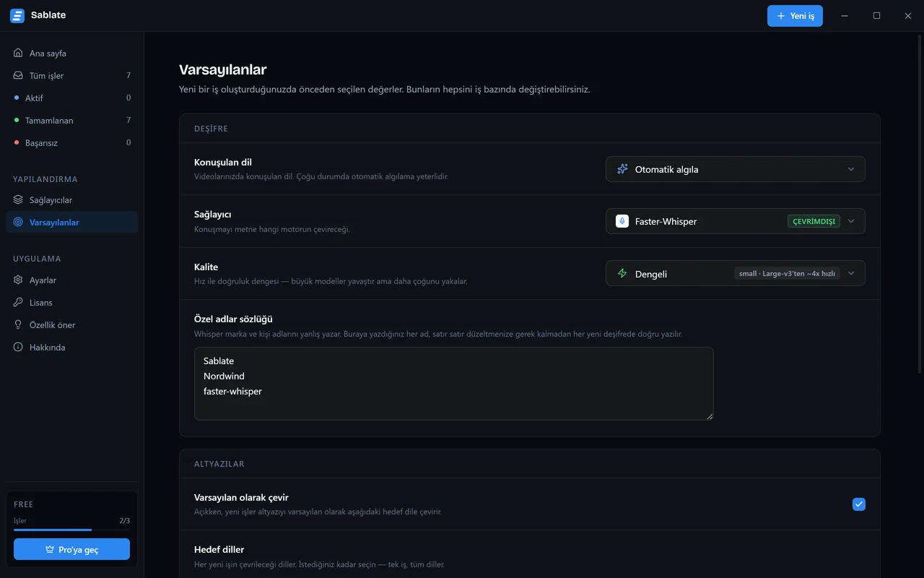Image resolution: width=924 pixels, height=578 pixels.
Task: Click the target icon beside Varsayılanlar
Action: coord(18,222)
